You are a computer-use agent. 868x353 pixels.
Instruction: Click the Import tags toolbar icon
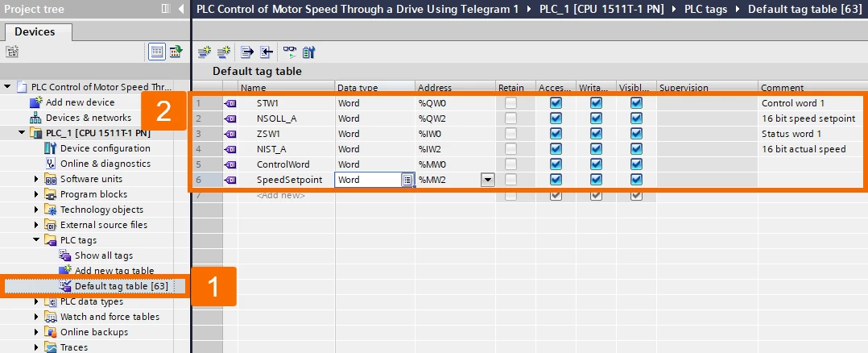point(267,52)
